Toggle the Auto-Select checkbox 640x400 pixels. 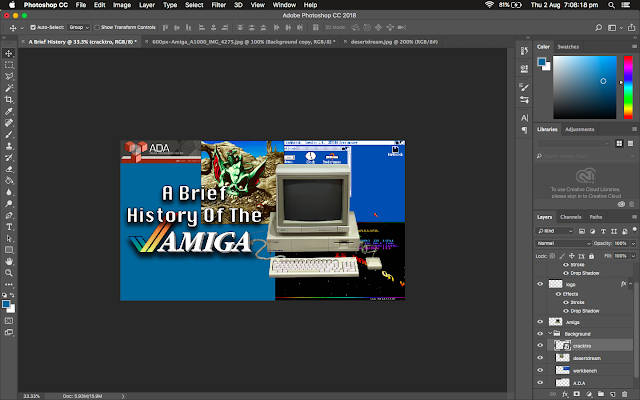[x=33, y=27]
